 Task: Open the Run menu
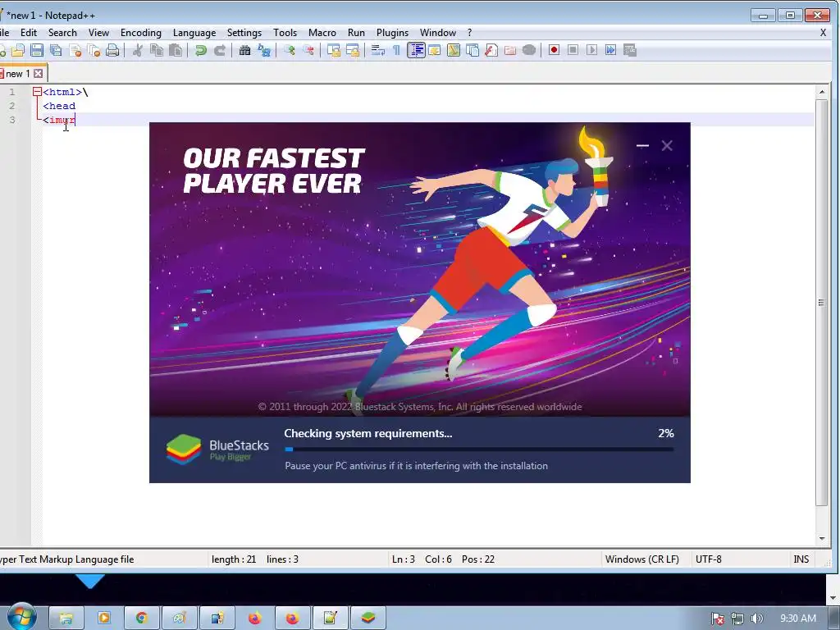pos(356,33)
